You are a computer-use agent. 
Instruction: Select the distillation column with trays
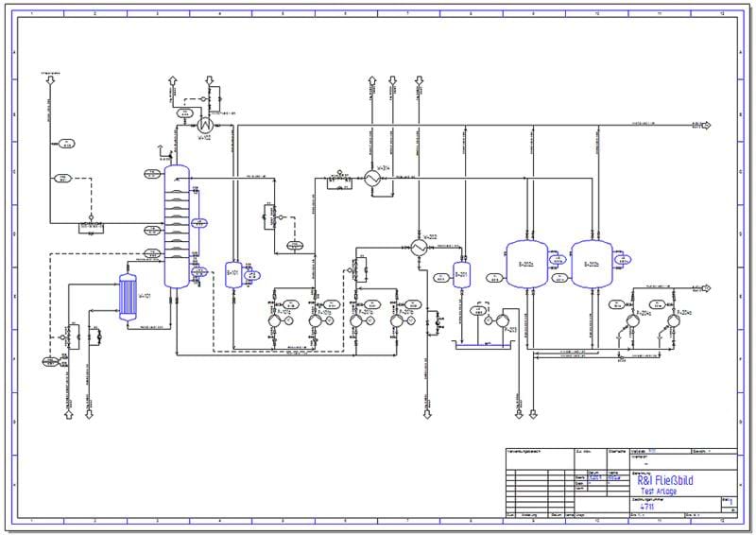[177, 228]
